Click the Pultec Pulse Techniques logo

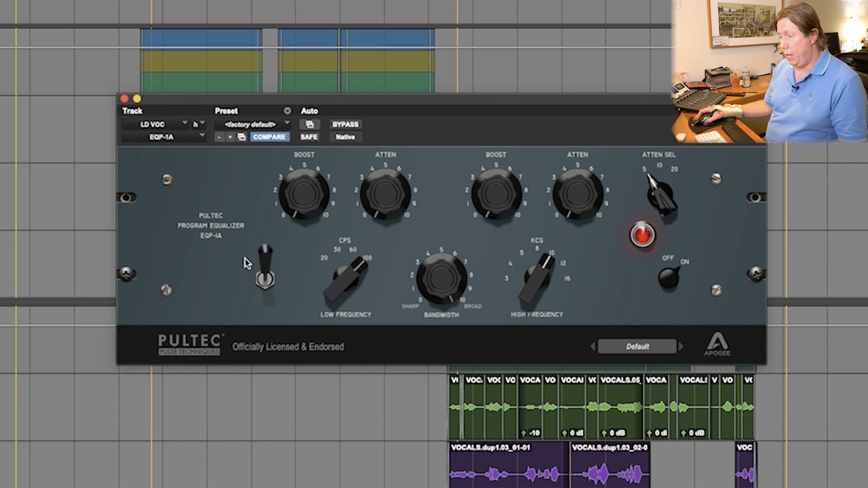pyautogui.click(x=189, y=345)
